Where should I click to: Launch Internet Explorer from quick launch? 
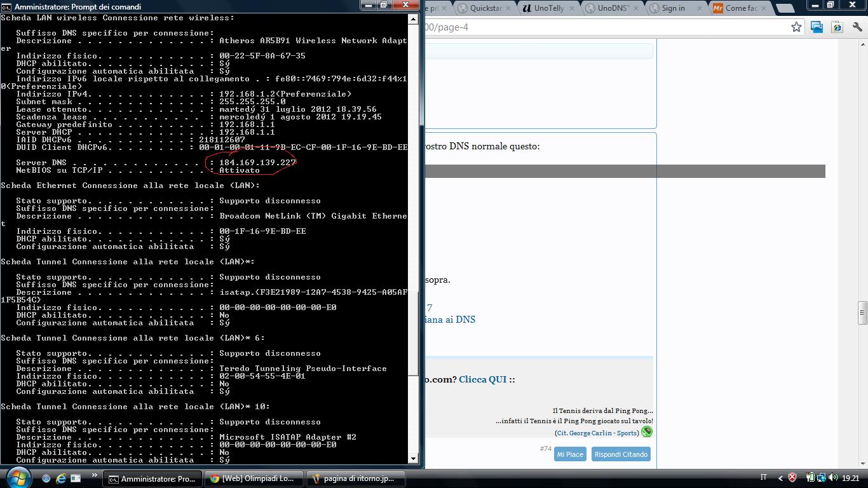(61, 478)
